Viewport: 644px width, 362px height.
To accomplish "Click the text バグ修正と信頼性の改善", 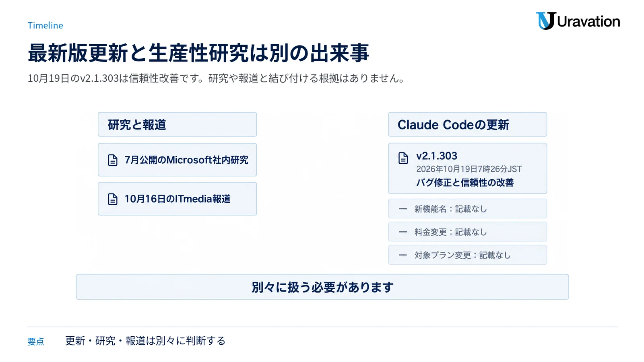I will 465,183.
